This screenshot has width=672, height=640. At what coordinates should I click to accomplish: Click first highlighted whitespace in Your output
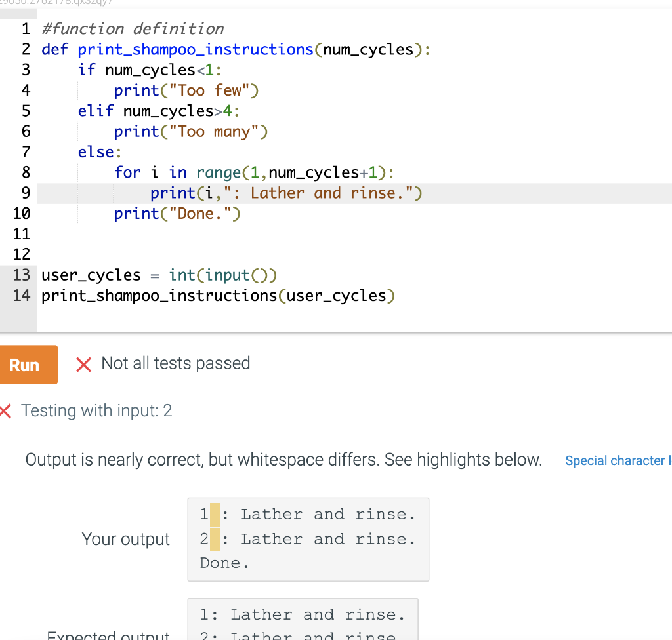[215, 515]
